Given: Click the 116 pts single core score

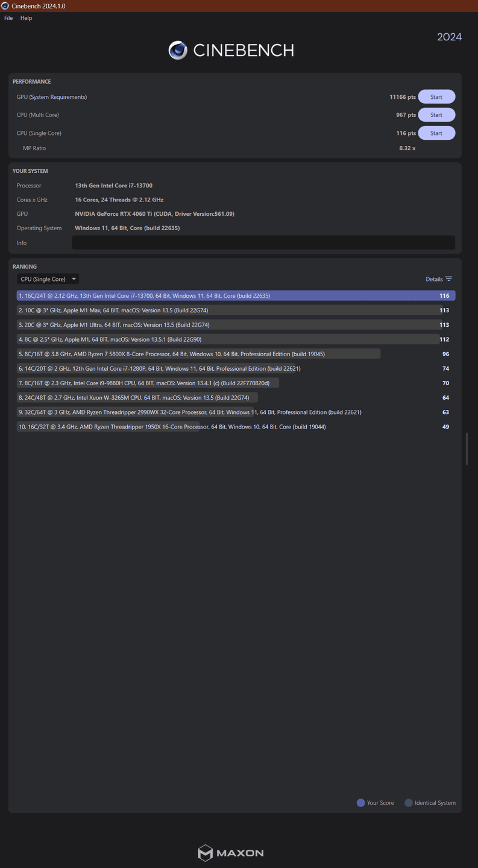Looking at the screenshot, I should [x=406, y=133].
